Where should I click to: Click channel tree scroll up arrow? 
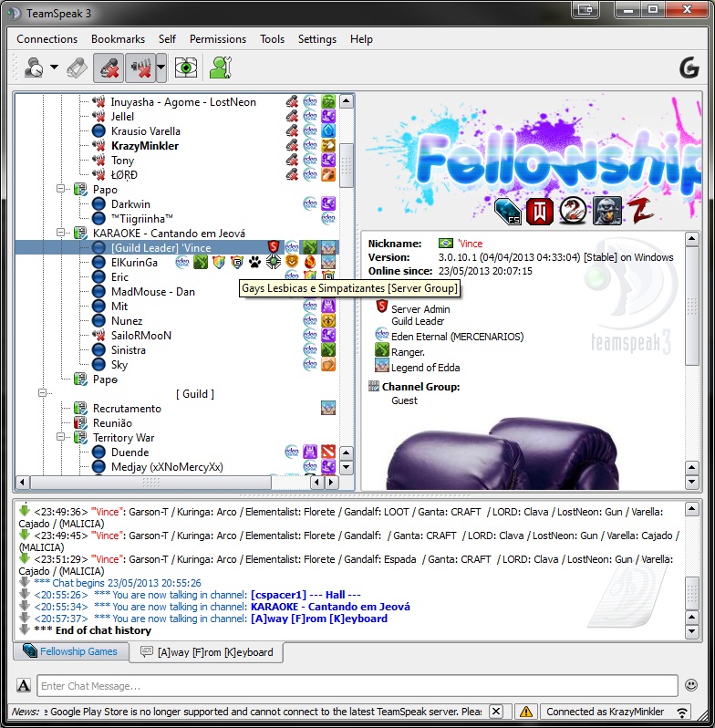(x=347, y=101)
